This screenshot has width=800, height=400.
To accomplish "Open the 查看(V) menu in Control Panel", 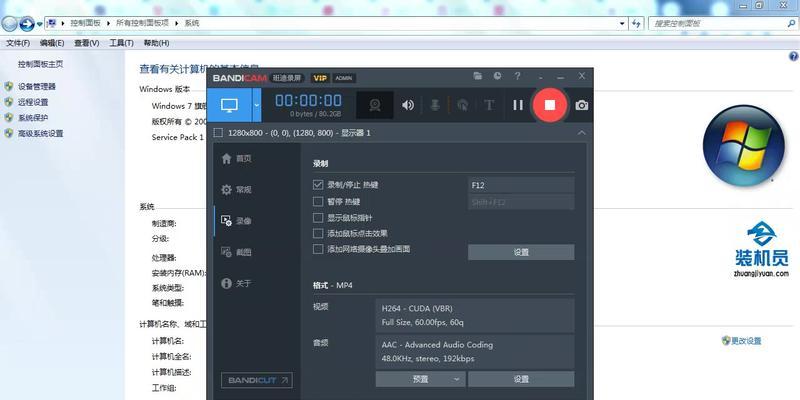I will pyautogui.click(x=87, y=43).
